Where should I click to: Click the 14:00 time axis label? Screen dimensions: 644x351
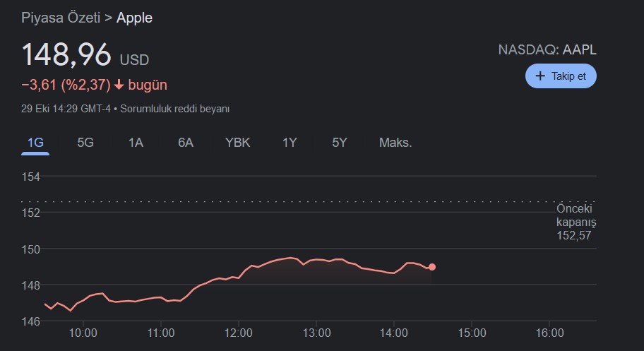tap(393, 333)
